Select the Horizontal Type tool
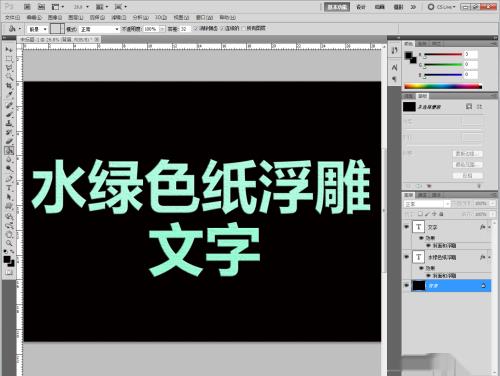The height and width of the screenshot is (376, 500). point(9,188)
